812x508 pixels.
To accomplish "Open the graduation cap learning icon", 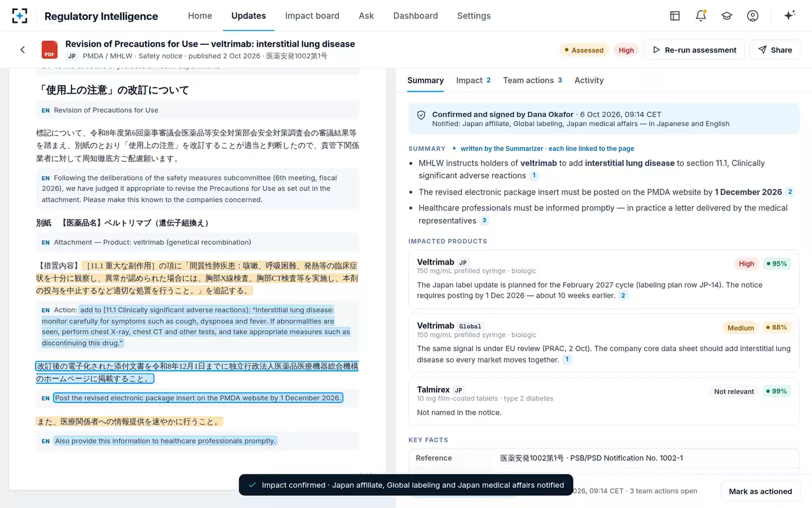I will click(727, 16).
